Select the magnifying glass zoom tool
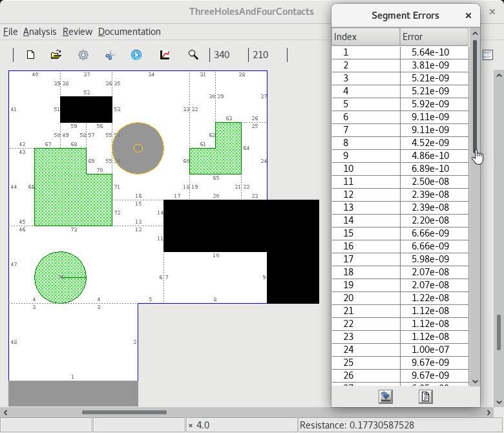This screenshot has height=433, width=504. 193,55
